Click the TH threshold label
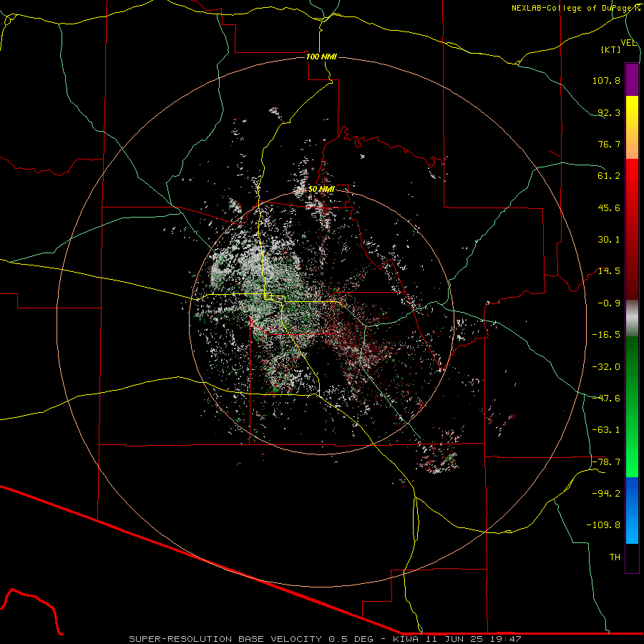 pos(615,557)
